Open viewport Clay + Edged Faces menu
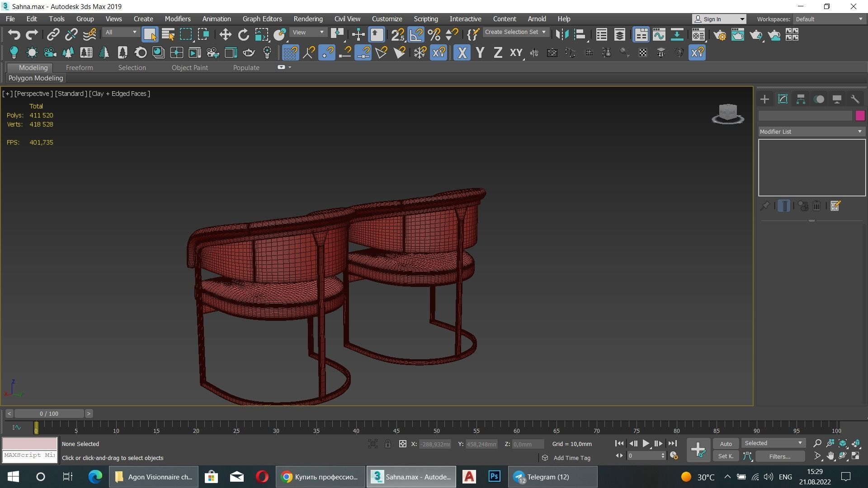Viewport: 868px width, 488px height. (119, 94)
